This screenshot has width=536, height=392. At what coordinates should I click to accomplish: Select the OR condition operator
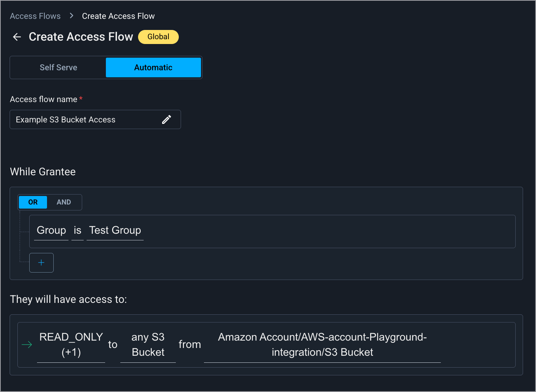[33, 202]
